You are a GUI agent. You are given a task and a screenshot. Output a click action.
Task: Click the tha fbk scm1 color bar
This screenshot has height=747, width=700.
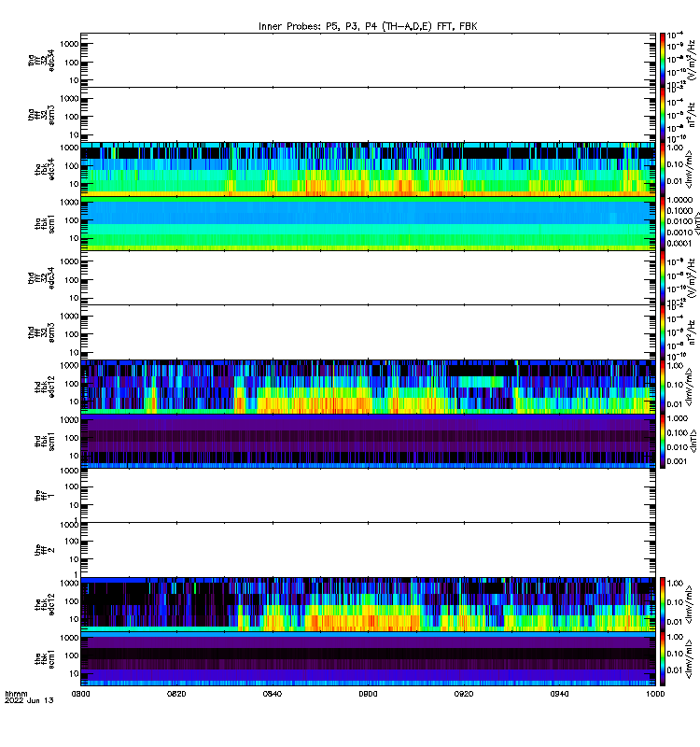tap(663, 223)
